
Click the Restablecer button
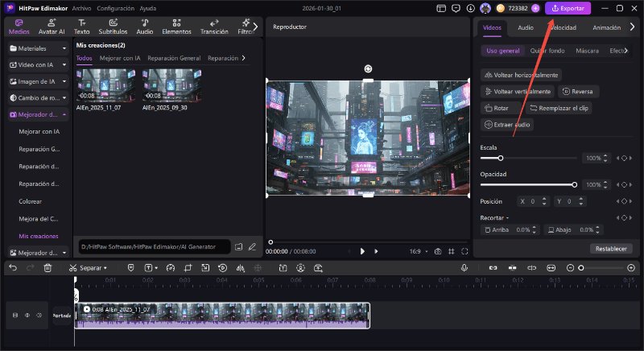611,249
